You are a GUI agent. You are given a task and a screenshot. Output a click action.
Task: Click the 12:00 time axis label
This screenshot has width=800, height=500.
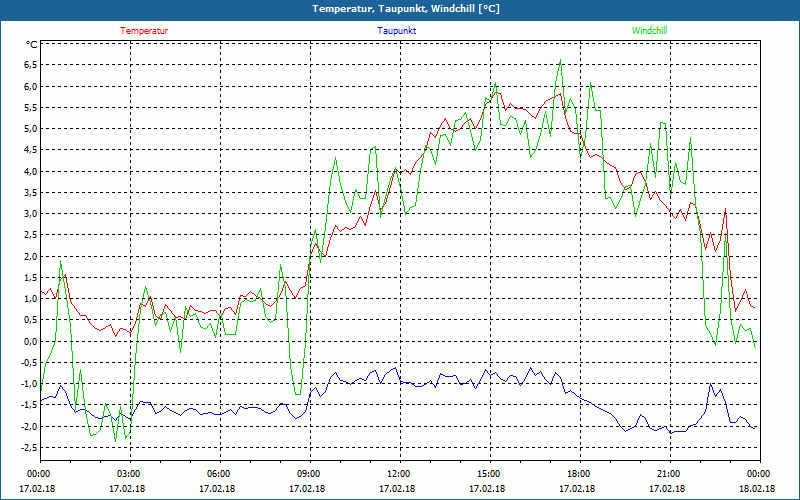(x=398, y=473)
